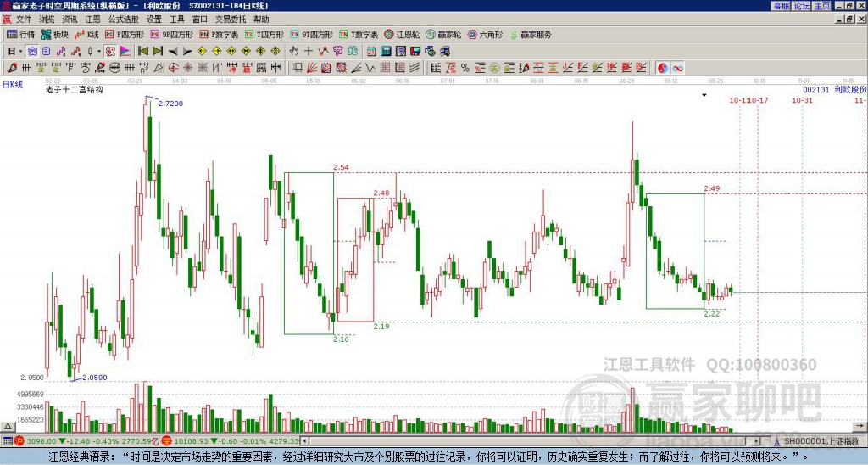Click the red circular target icon
868x465 pixels.
pyautogui.click(x=173, y=68)
